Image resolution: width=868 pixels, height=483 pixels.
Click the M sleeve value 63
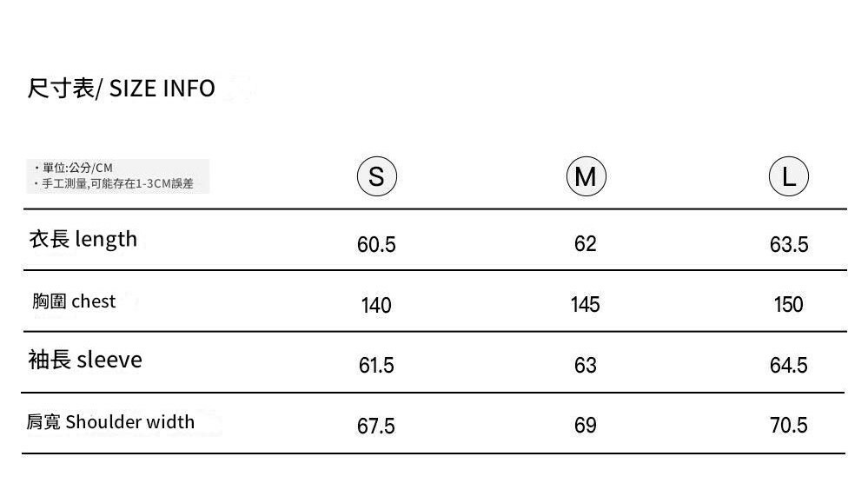[x=586, y=365]
